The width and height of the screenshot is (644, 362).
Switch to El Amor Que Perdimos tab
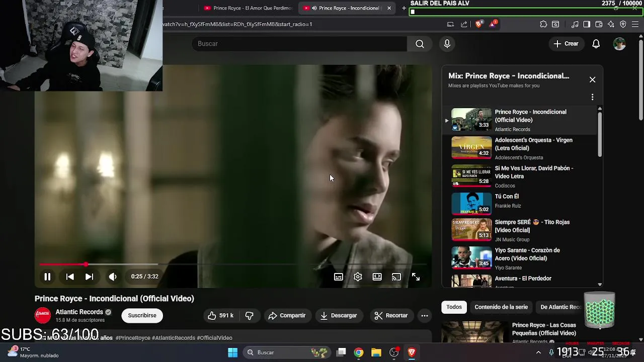pyautogui.click(x=248, y=8)
